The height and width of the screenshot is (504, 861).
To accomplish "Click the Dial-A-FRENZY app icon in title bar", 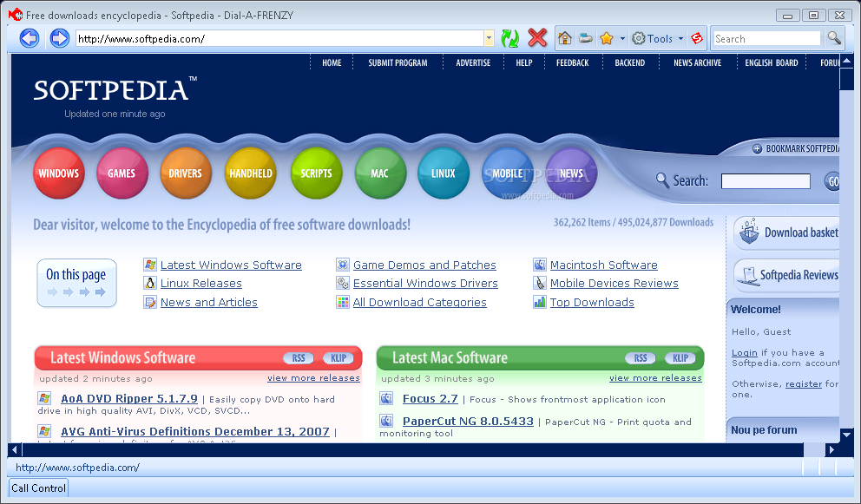I will click(16, 15).
